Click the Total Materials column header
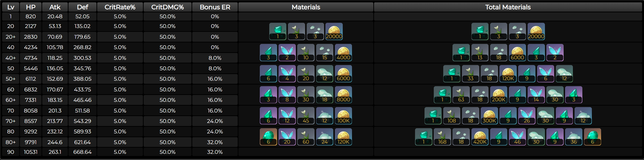 click(508, 7)
